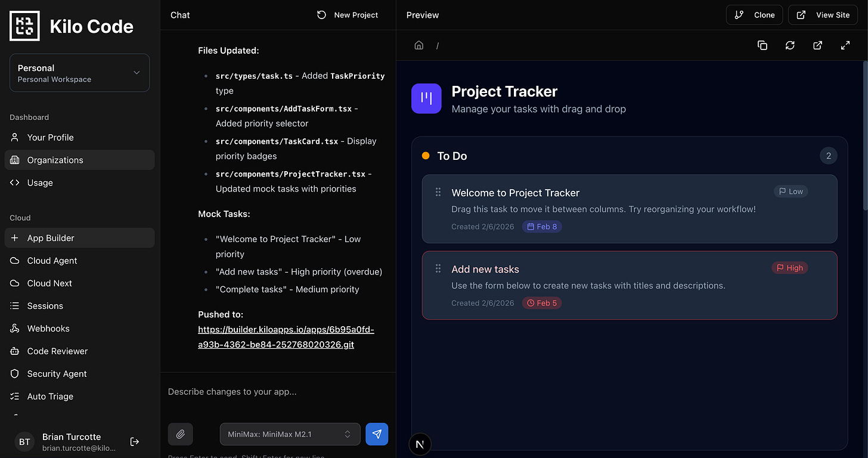Image resolution: width=868 pixels, height=458 pixels.
Task: Click the Code Reviewer bot icon
Action: pyautogui.click(x=15, y=351)
